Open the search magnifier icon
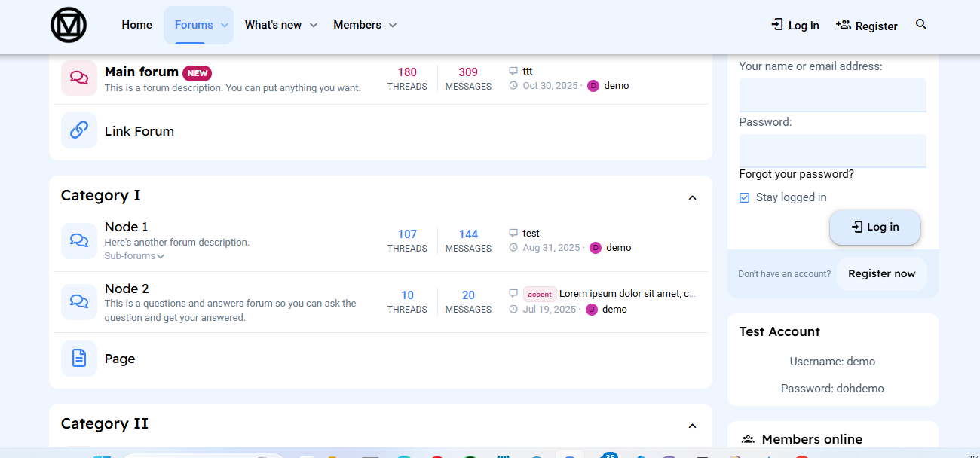Viewport: 980px width, 458px height. pyautogui.click(x=921, y=25)
